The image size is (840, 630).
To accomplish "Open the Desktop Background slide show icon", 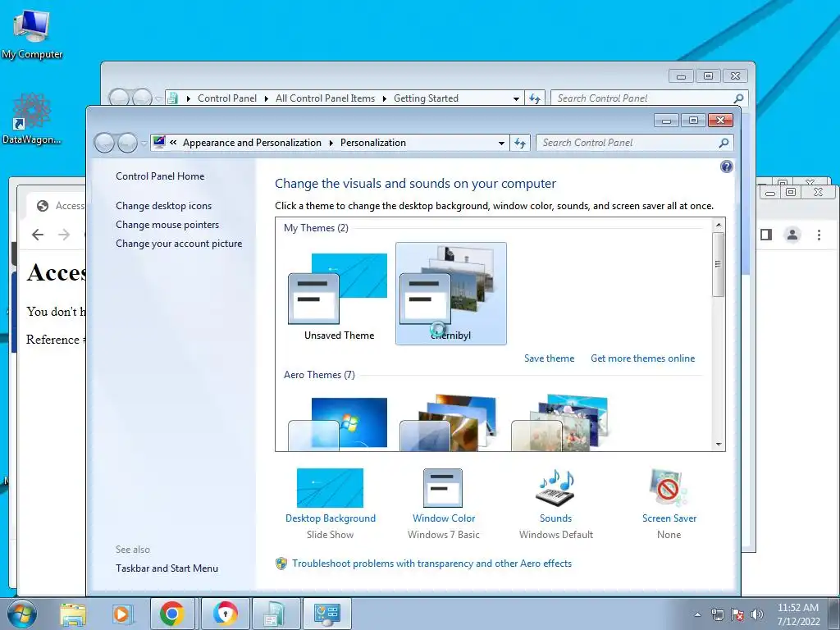I will point(330,487).
